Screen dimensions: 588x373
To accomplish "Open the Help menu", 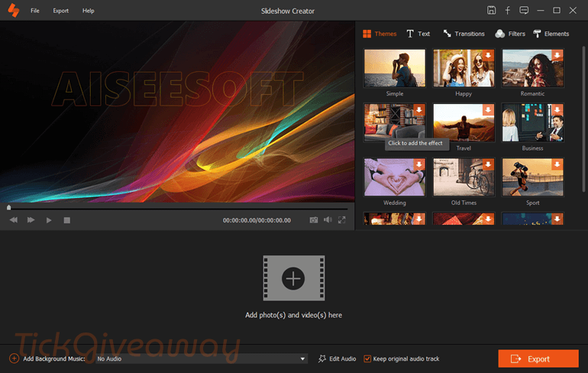I will pos(88,11).
